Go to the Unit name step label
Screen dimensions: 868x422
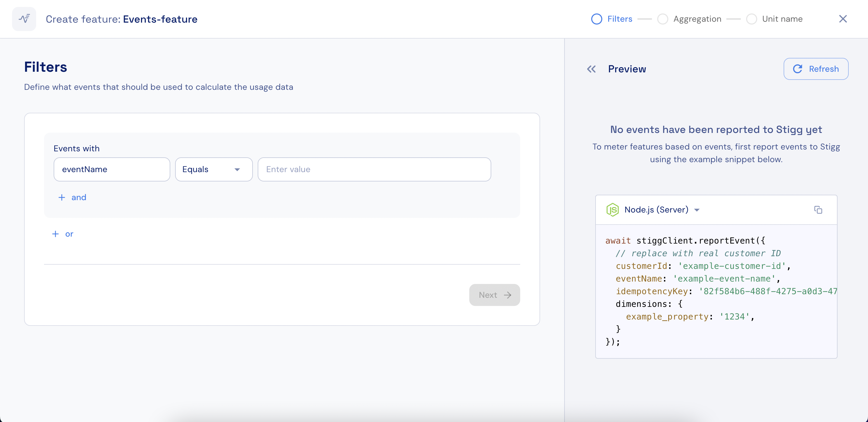782,19
